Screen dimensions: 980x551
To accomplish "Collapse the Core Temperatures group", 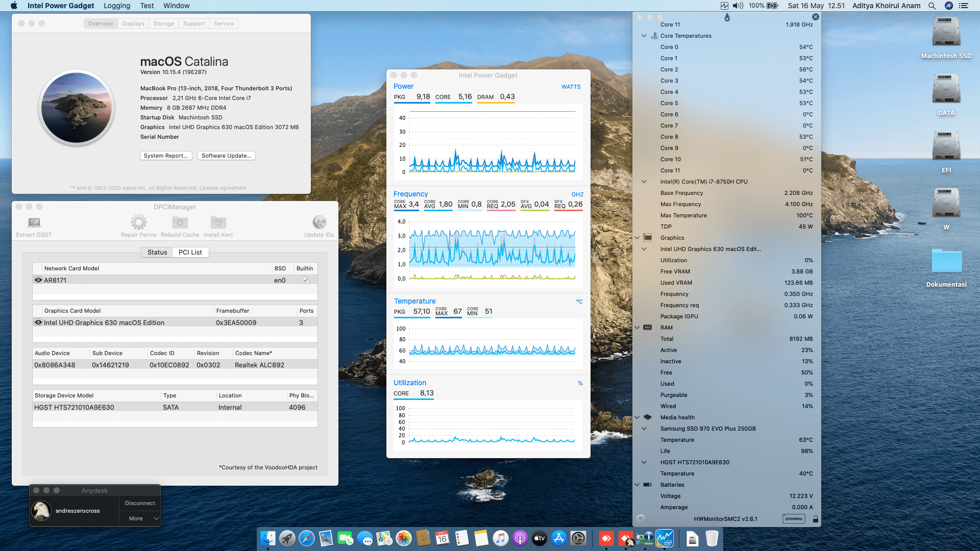I will 644,36.
